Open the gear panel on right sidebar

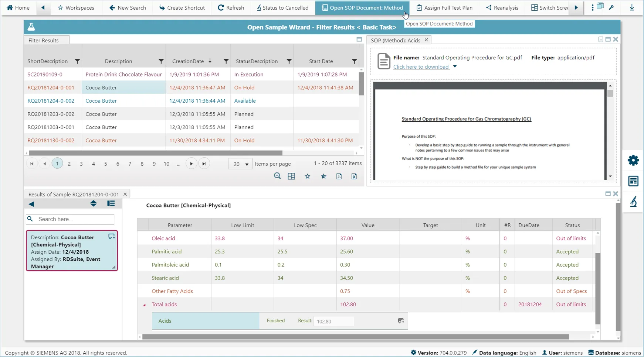633,160
